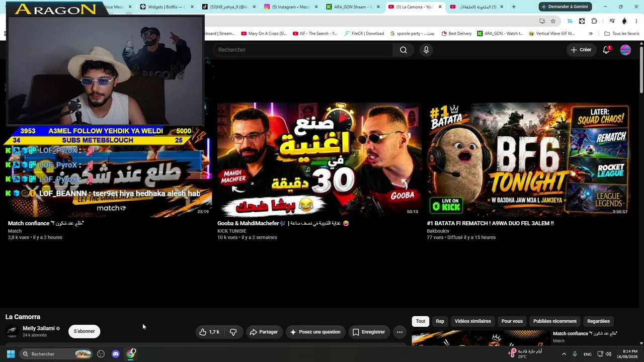
Task: Bookmark this page with the star icon
Action: coord(553,21)
